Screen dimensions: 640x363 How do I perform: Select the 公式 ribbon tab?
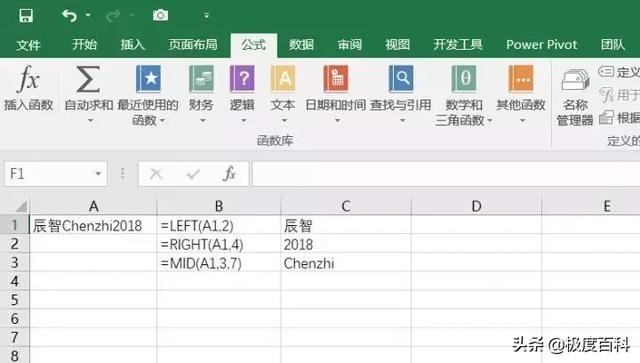(x=253, y=45)
